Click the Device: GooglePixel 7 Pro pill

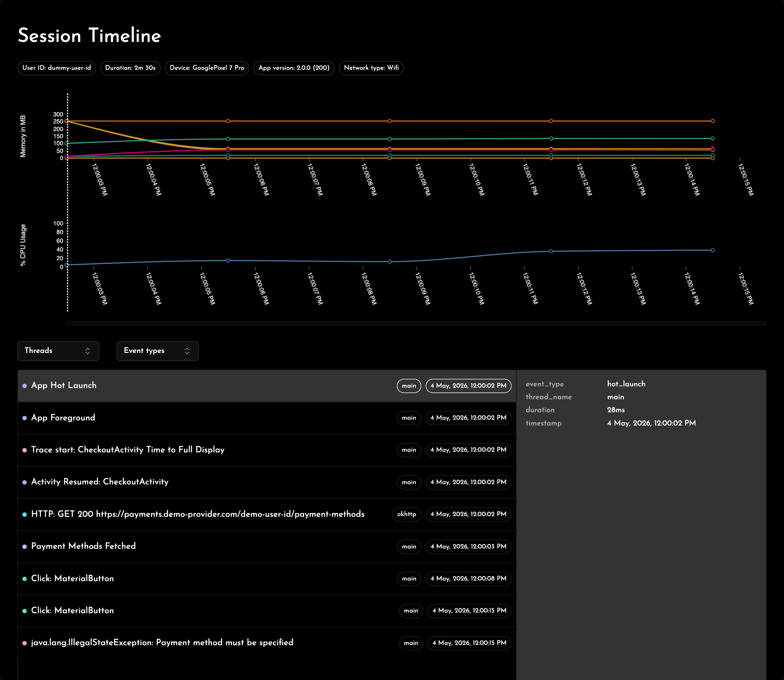point(207,68)
